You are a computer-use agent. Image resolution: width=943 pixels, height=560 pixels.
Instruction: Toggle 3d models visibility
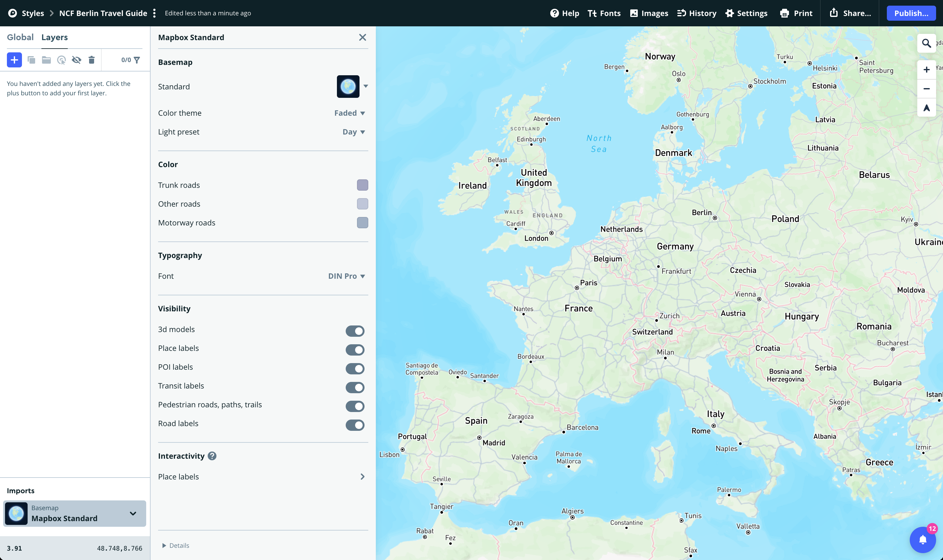tap(355, 331)
